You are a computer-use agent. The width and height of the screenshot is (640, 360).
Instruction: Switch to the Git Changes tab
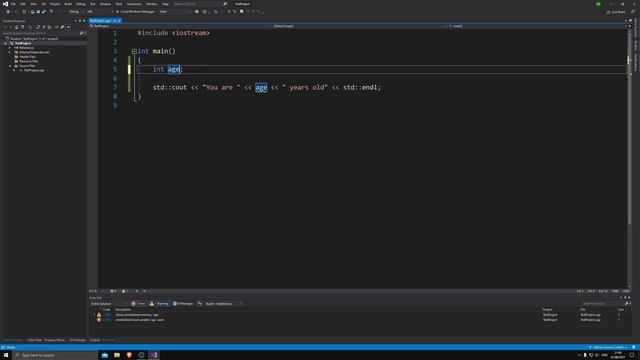78,340
